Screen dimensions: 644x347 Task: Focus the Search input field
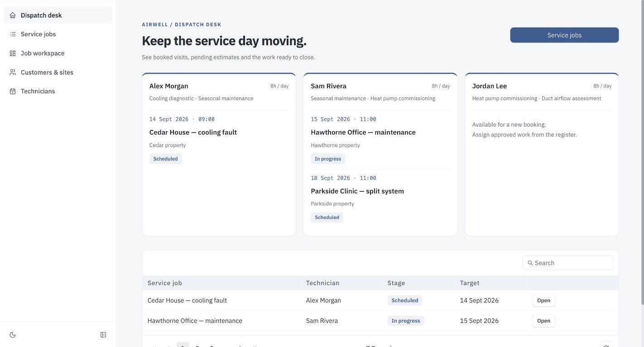(568, 263)
